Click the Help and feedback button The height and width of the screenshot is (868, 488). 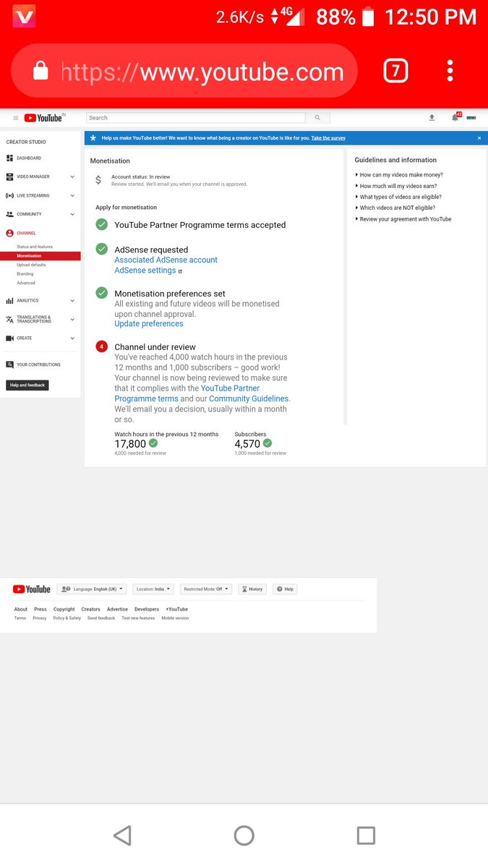point(27,385)
